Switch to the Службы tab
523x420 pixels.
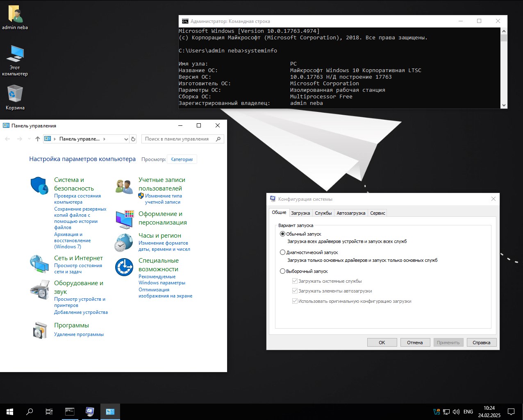tap(323, 213)
